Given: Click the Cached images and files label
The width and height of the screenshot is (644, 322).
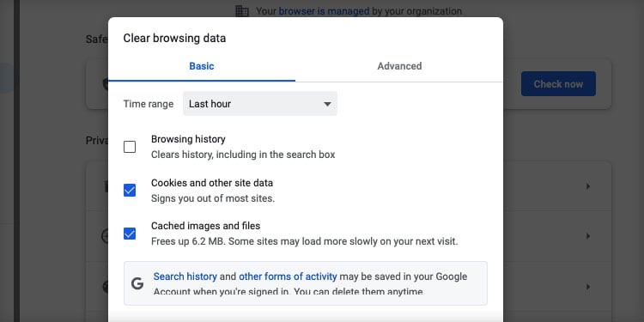Looking at the screenshot, I should point(205,226).
